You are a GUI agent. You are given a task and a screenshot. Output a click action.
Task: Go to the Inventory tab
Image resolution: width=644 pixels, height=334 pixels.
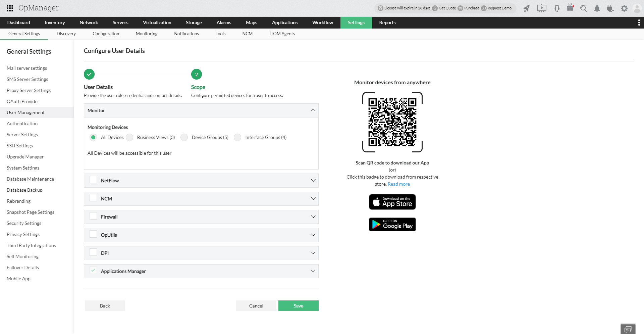[55, 22]
